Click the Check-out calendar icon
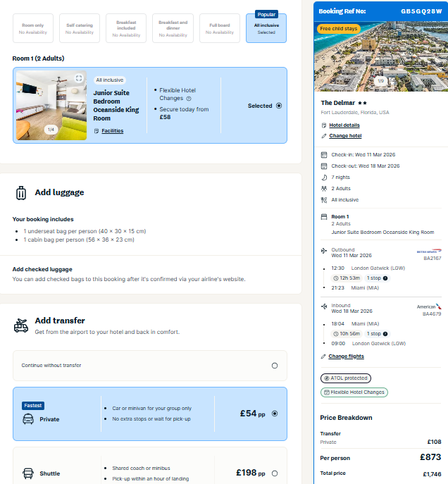 (x=324, y=166)
